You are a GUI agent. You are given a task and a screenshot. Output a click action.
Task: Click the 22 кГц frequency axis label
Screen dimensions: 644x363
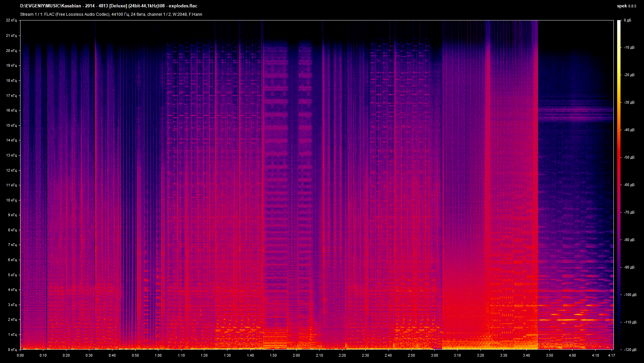click(12, 20)
